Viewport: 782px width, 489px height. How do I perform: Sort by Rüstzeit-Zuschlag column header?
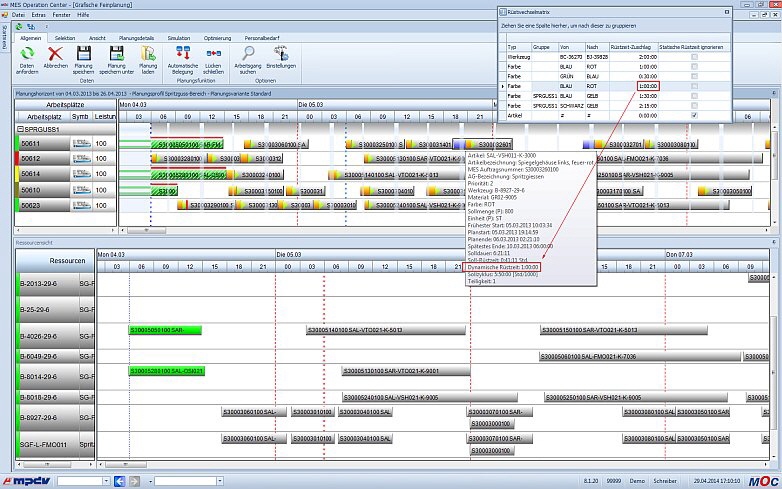click(632, 47)
